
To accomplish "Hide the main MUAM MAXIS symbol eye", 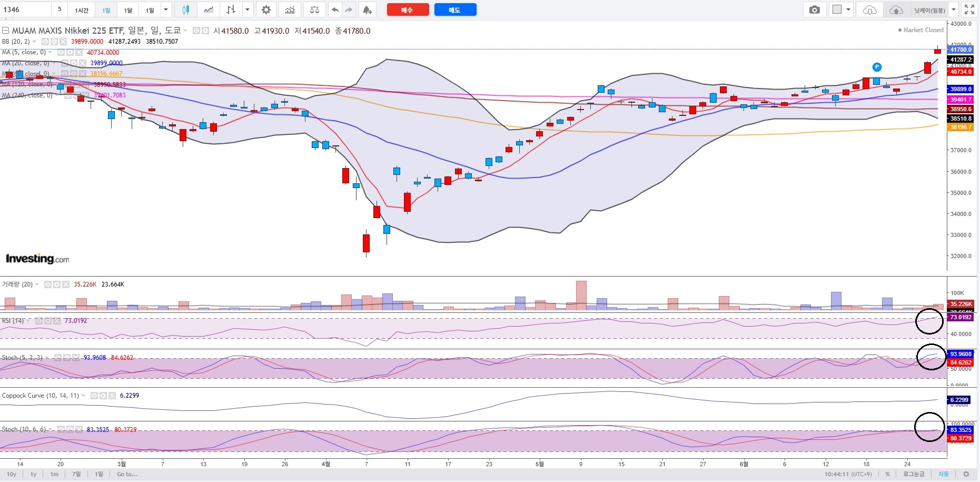I will (x=196, y=31).
